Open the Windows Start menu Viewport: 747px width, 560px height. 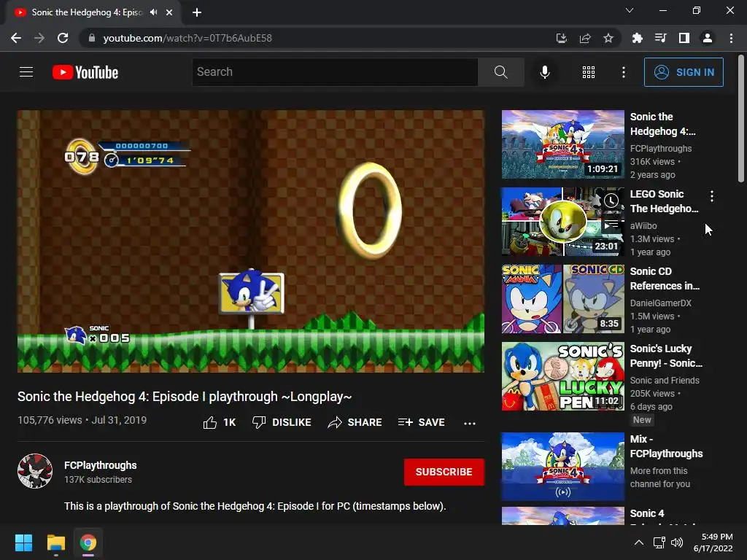(x=23, y=542)
